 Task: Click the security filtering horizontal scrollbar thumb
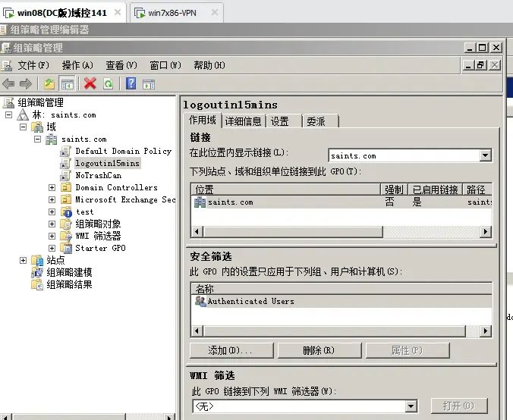click(334, 331)
